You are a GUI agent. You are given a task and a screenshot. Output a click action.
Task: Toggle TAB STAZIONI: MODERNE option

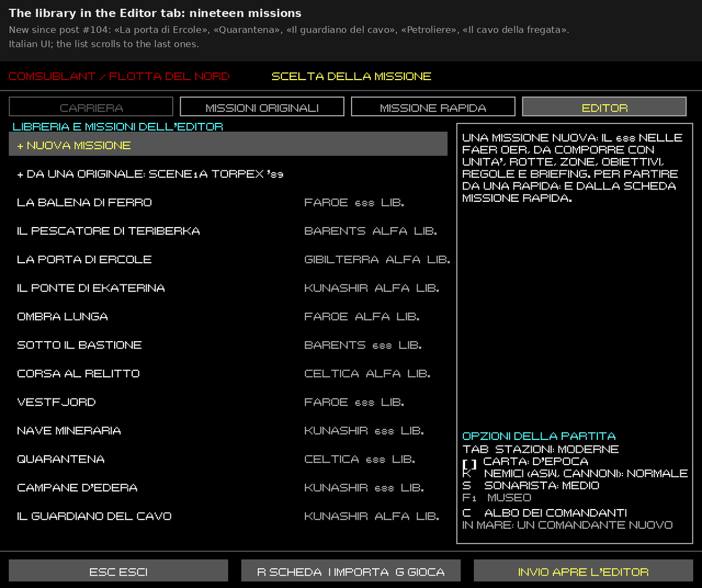(541, 449)
